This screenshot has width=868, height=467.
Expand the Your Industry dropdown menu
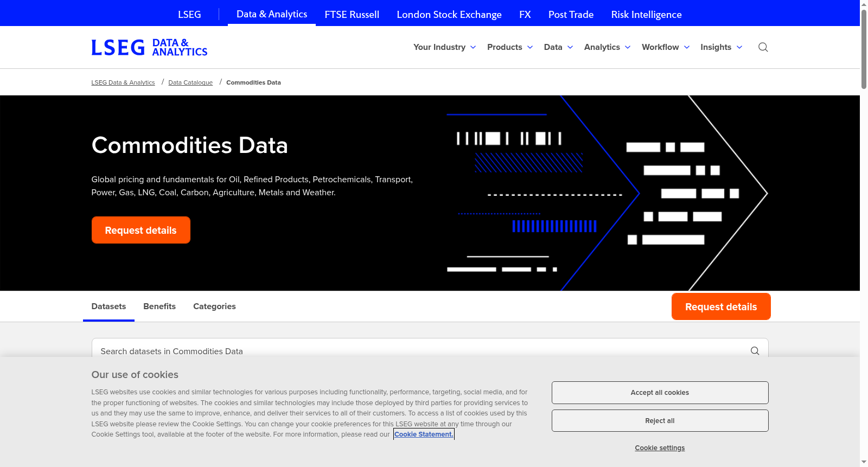click(x=445, y=47)
